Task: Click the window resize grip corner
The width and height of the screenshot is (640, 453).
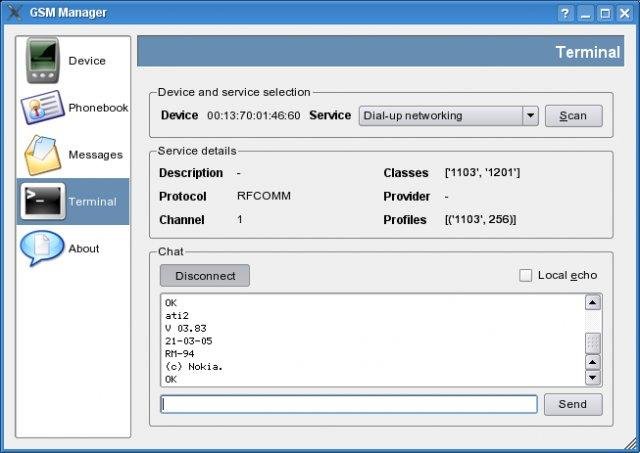Action: tap(632, 444)
